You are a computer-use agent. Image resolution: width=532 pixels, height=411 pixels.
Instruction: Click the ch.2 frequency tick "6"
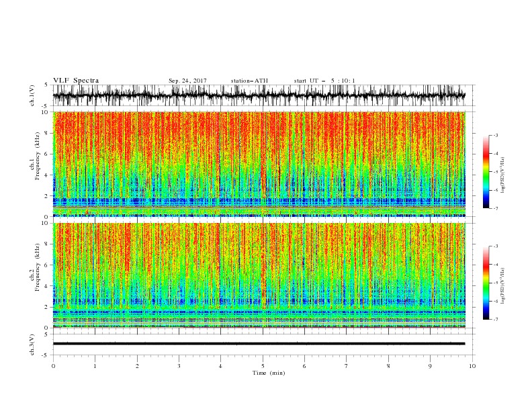47,265
